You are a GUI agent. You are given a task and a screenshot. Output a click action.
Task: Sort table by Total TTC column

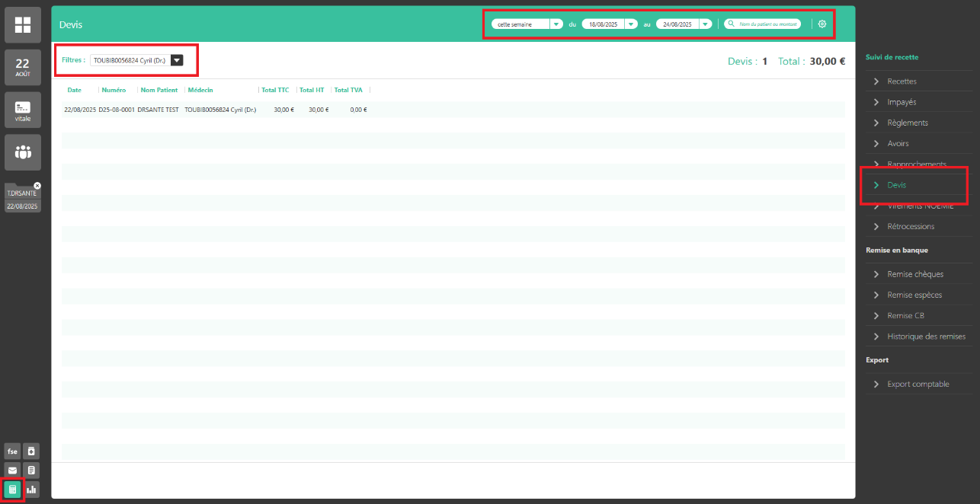tap(275, 90)
